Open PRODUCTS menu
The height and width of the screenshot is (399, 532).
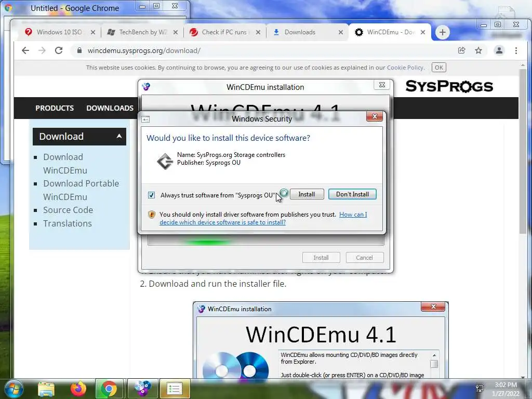[55, 108]
